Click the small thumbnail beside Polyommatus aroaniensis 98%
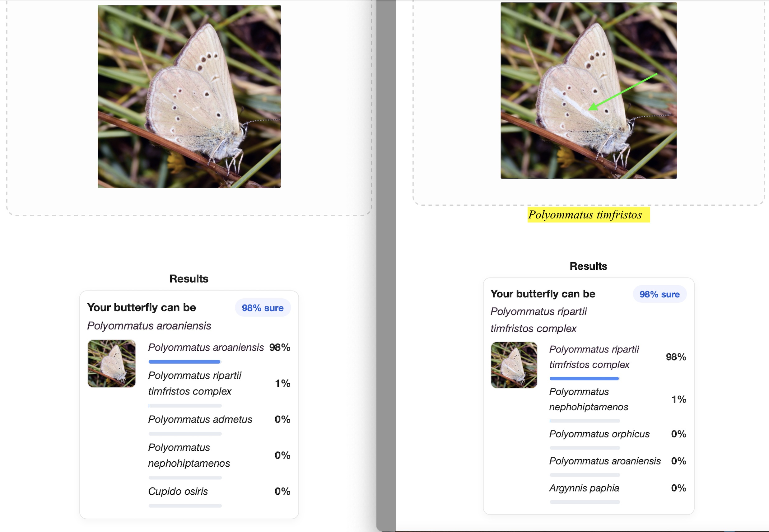Screen dimensions: 769x532 112,363
